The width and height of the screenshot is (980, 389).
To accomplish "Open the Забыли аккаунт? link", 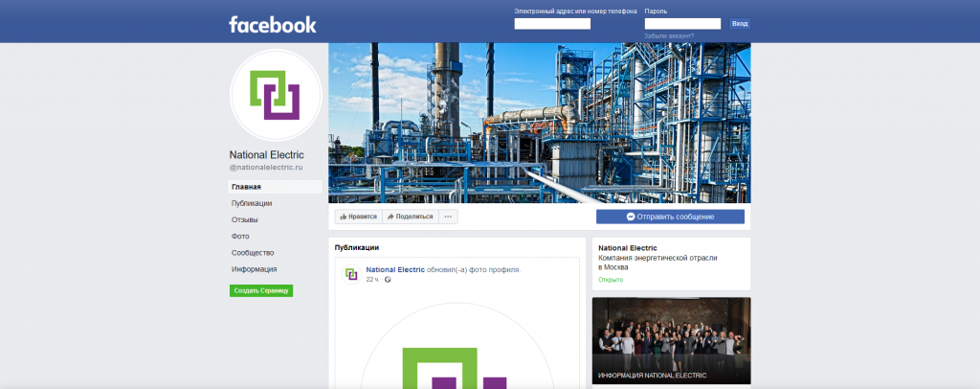I will (x=669, y=36).
